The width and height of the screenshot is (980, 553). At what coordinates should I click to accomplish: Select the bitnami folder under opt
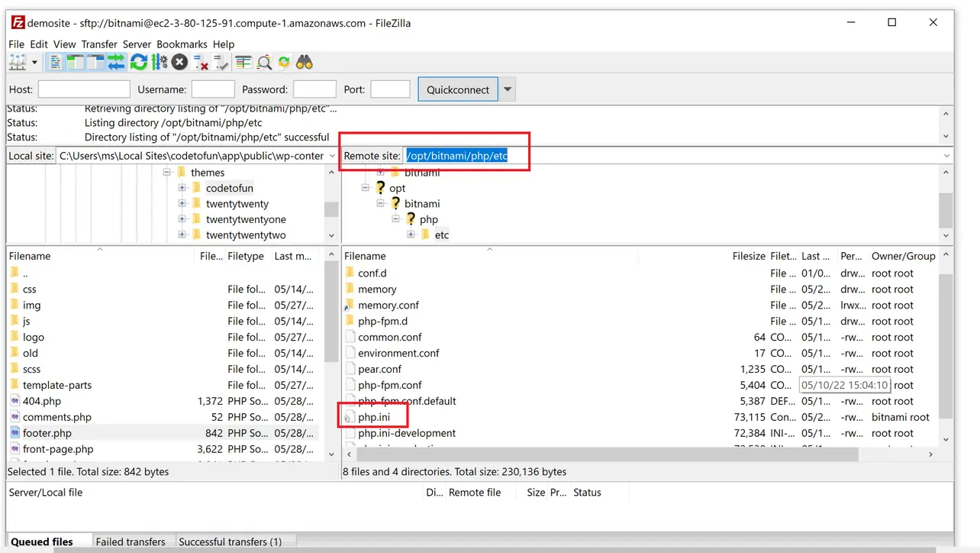pos(422,204)
